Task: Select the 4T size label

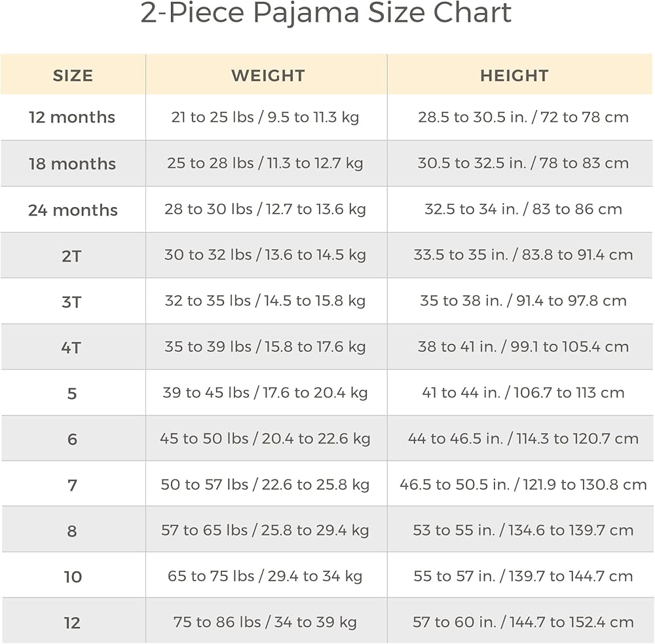Action: [x=71, y=348]
